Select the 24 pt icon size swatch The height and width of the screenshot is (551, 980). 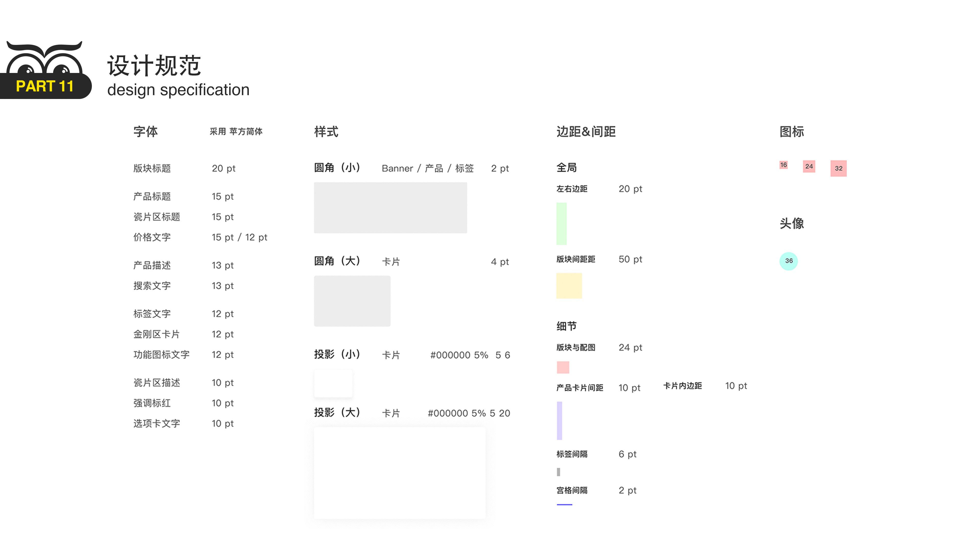(x=810, y=167)
